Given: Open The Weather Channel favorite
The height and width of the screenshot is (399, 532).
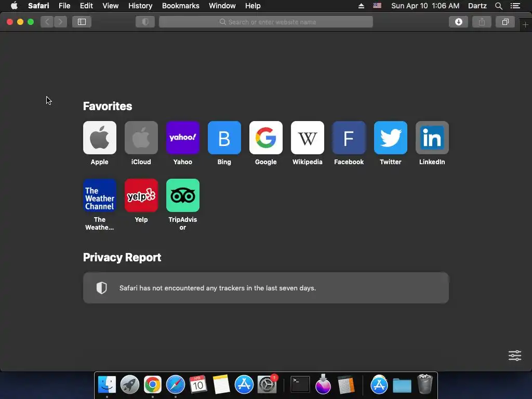Looking at the screenshot, I should [99, 195].
